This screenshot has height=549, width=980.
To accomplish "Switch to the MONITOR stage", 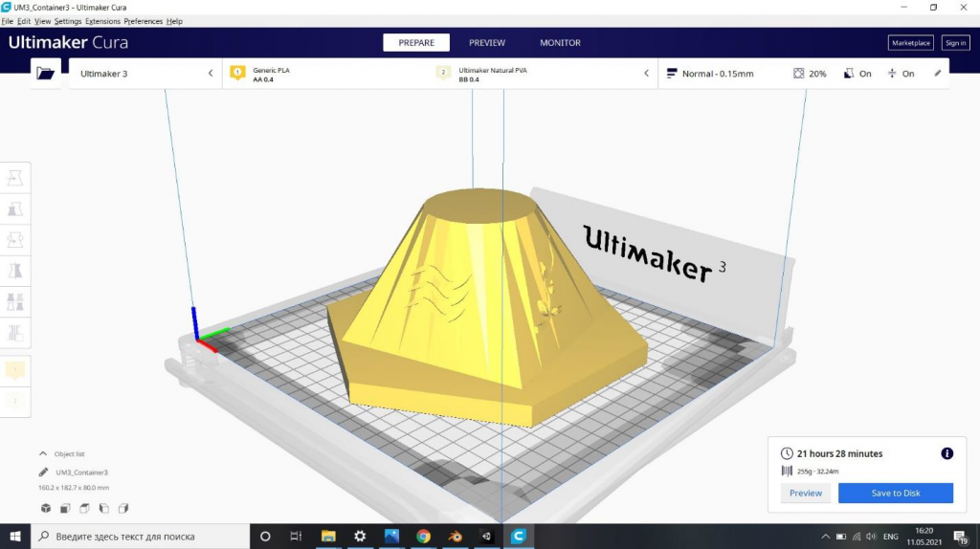I will 560,42.
